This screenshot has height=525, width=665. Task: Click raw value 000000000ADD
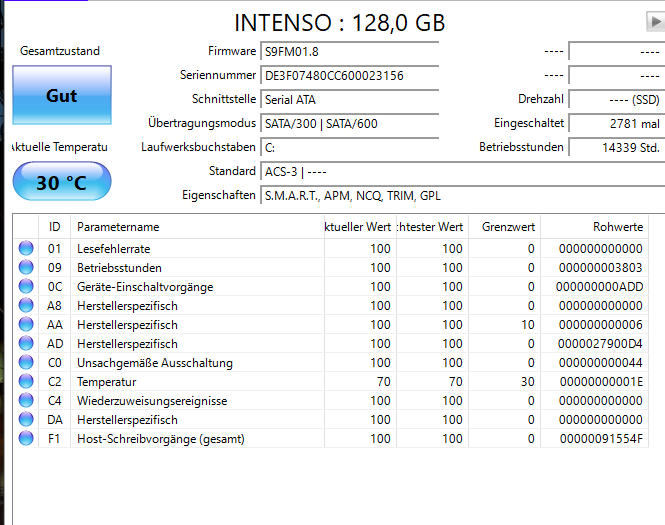tap(599, 287)
